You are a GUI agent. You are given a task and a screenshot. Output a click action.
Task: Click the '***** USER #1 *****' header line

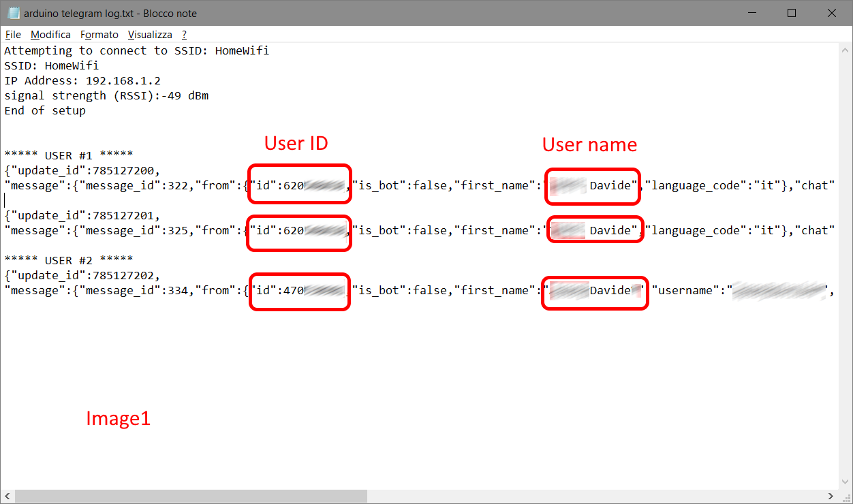[68, 155]
